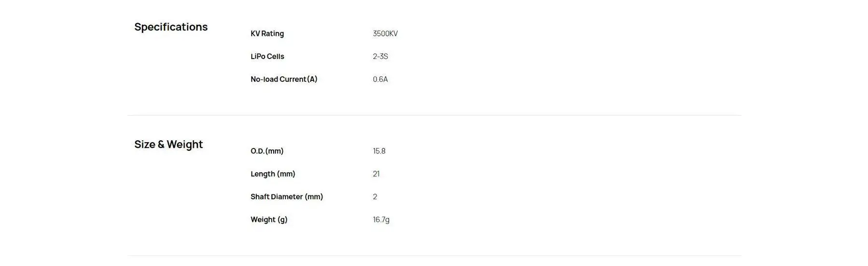The height and width of the screenshot is (266, 868).
Task: Select the KV Rating label
Action: pyautogui.click(x=267, y=34)
